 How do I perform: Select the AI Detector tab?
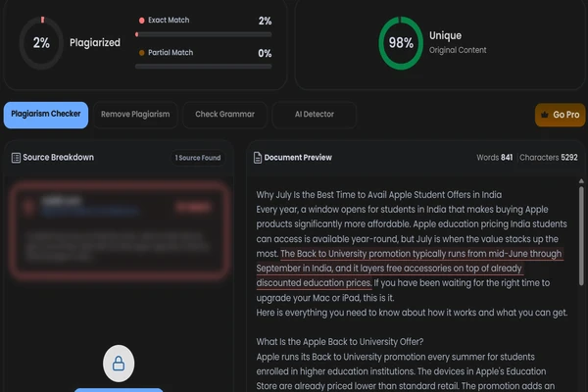coord(314,115)
